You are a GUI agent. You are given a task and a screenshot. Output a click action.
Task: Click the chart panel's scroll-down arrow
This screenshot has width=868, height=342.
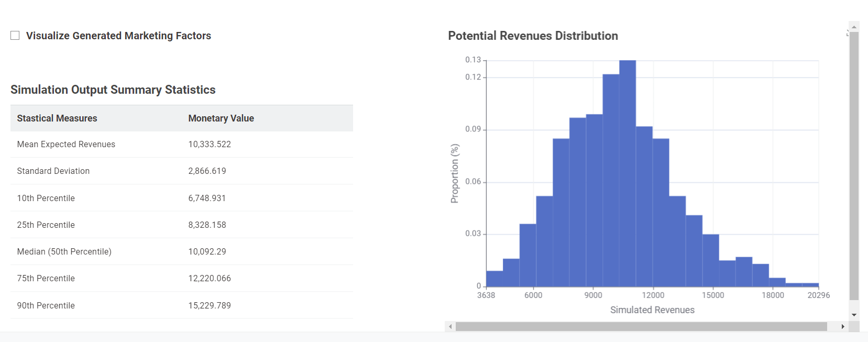tap(854, 315)
